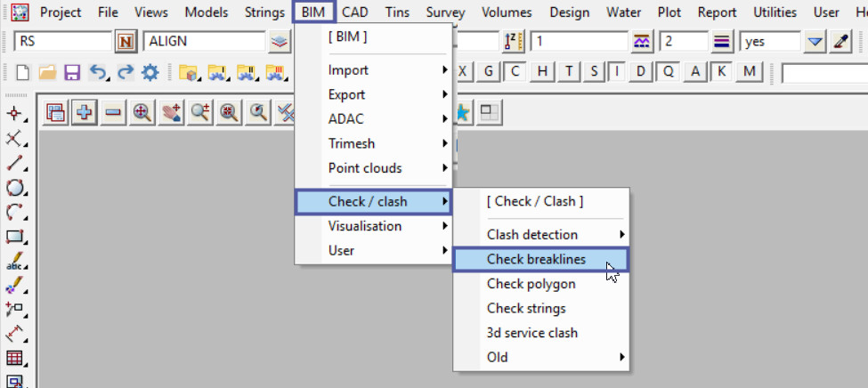
Task: Open the dropdown arrow beside 'yes' field
Action: (x=815, y=42)
